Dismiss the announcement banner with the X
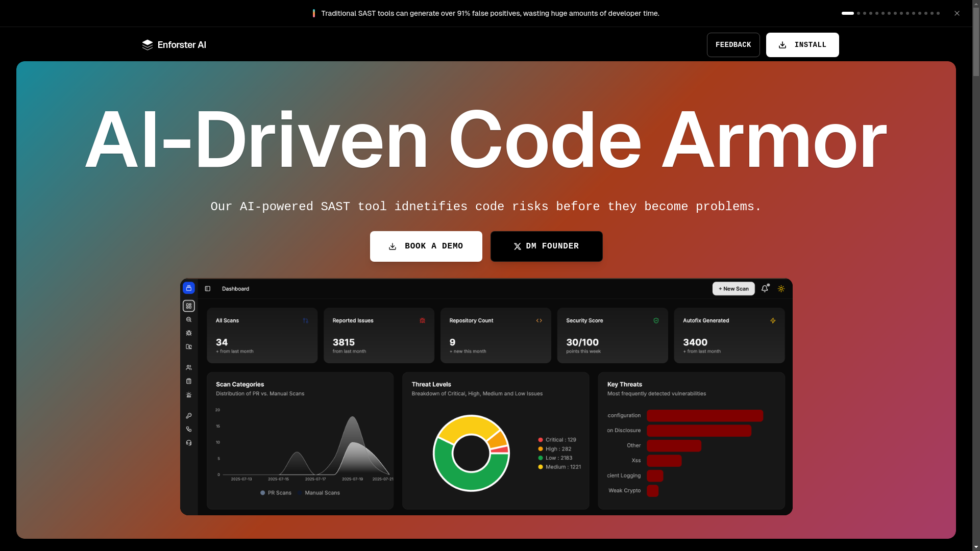Viewport: 980px width, 551px height. pos(957,13)
